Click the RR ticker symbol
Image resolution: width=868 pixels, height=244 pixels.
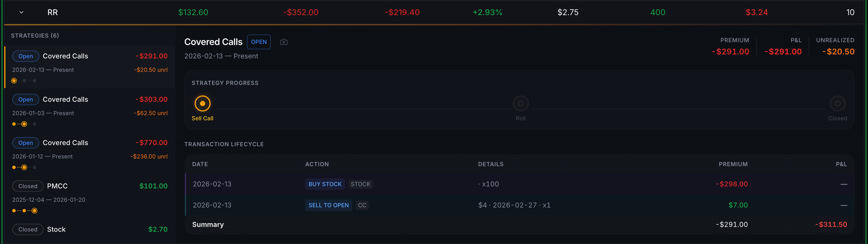pyautogui.click(x=52, y=13)
